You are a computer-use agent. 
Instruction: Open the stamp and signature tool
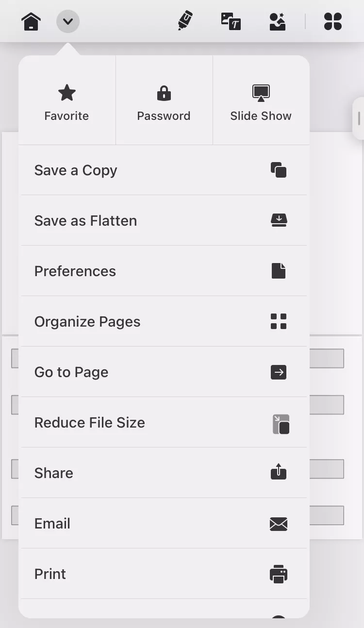pos(277,21)
